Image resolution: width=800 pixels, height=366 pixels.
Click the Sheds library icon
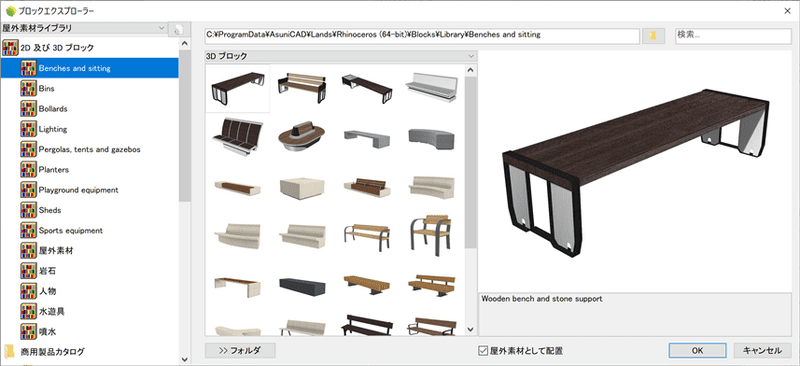28,210
